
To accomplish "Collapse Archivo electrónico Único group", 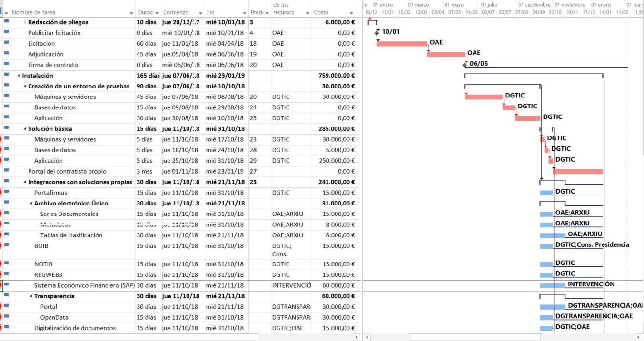I will tap(31, 204).
